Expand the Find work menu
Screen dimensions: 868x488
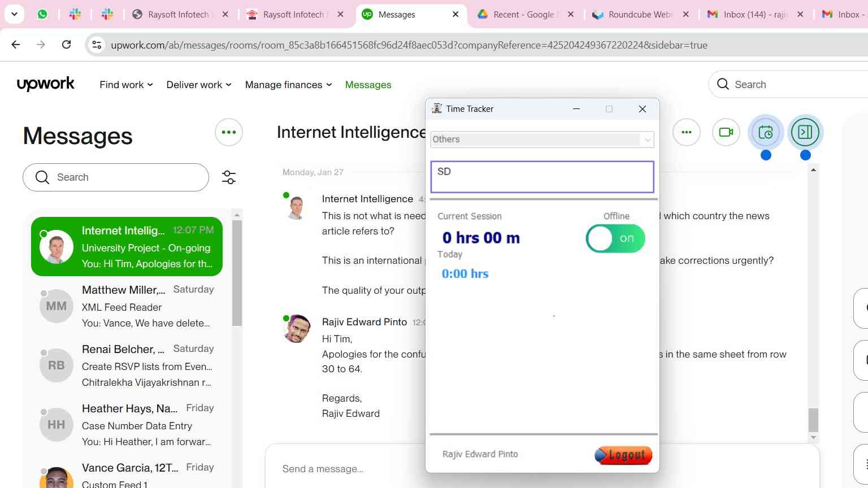coord(126,85)
